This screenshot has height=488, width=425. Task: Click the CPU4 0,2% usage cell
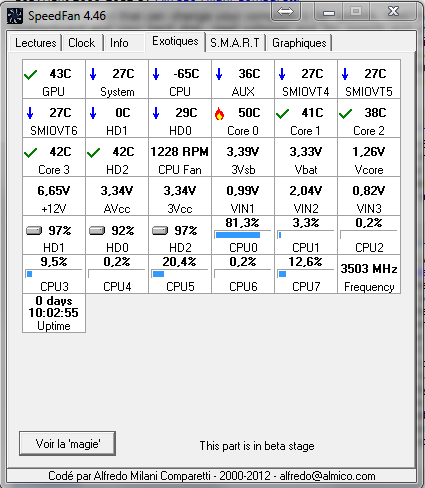117,274
